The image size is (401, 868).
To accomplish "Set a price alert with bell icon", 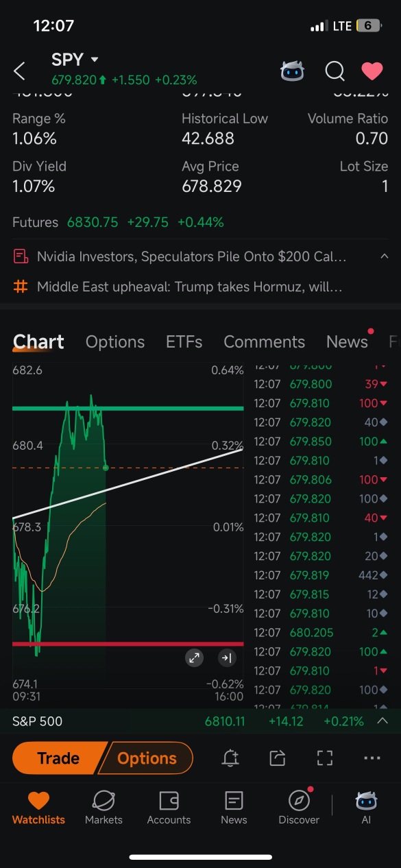I will coord(230,758).
